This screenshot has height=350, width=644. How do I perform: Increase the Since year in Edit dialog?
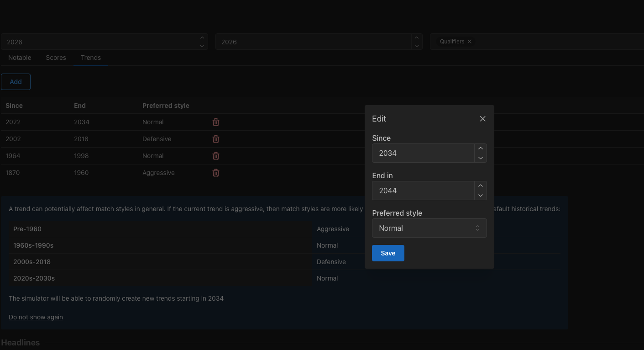click(x=481, y=148)
